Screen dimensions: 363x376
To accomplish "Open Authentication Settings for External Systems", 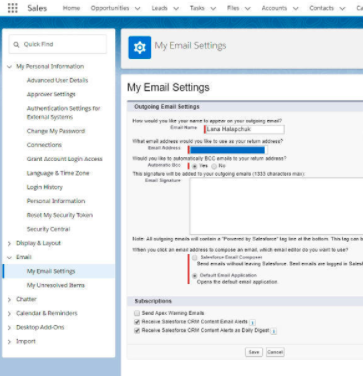I will click(63, 113).
